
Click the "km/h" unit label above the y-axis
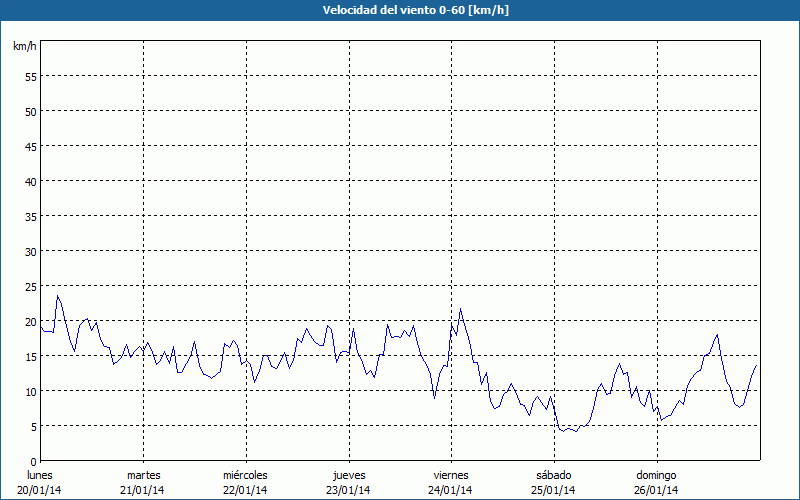coord(25,47)
